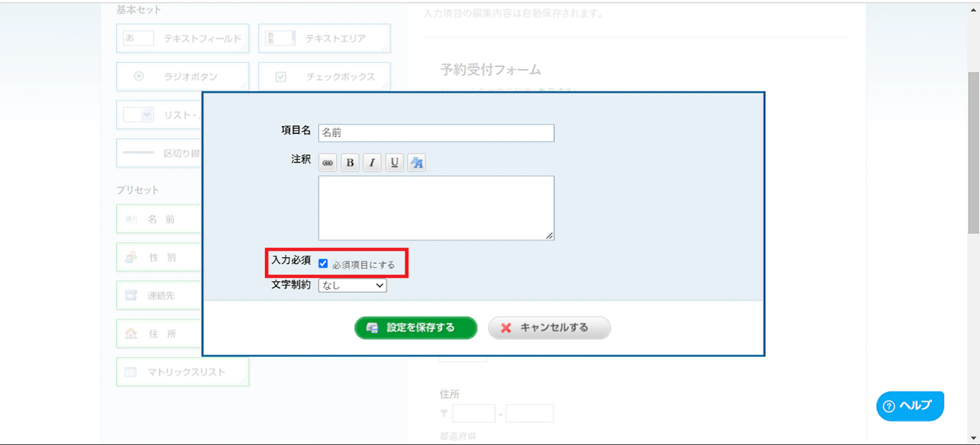Select the チェックボックス element
This screenshot has height=445, width=980.
coord(324,76)
